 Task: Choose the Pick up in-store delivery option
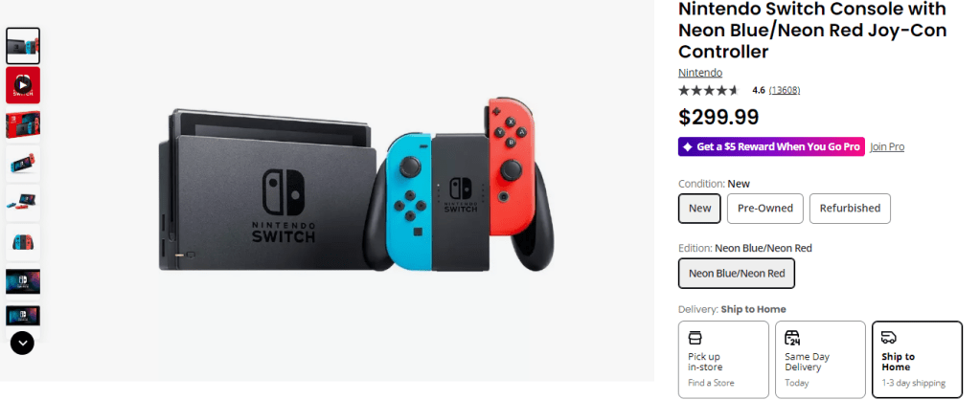(723, 359)
